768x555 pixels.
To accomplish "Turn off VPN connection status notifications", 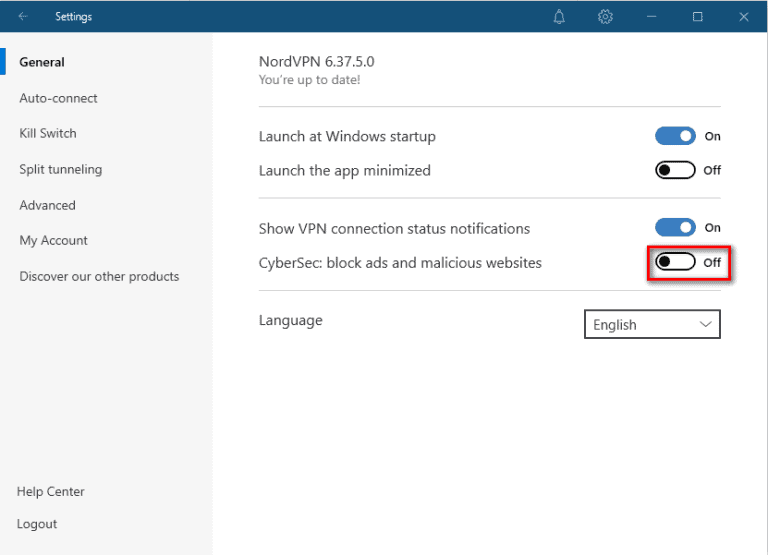I will pos(675,228).
